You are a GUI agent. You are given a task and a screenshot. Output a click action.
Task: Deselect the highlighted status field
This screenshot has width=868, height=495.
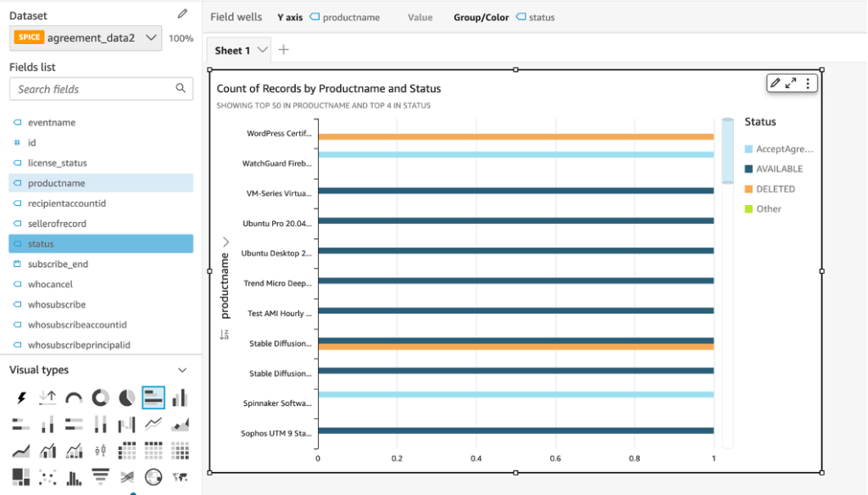click(51, 243)
